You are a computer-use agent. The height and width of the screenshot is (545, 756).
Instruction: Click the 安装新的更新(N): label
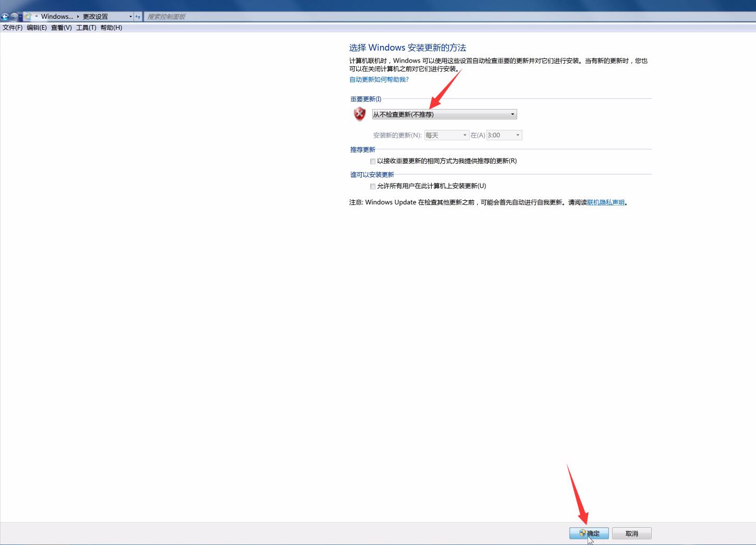(397, 135)
